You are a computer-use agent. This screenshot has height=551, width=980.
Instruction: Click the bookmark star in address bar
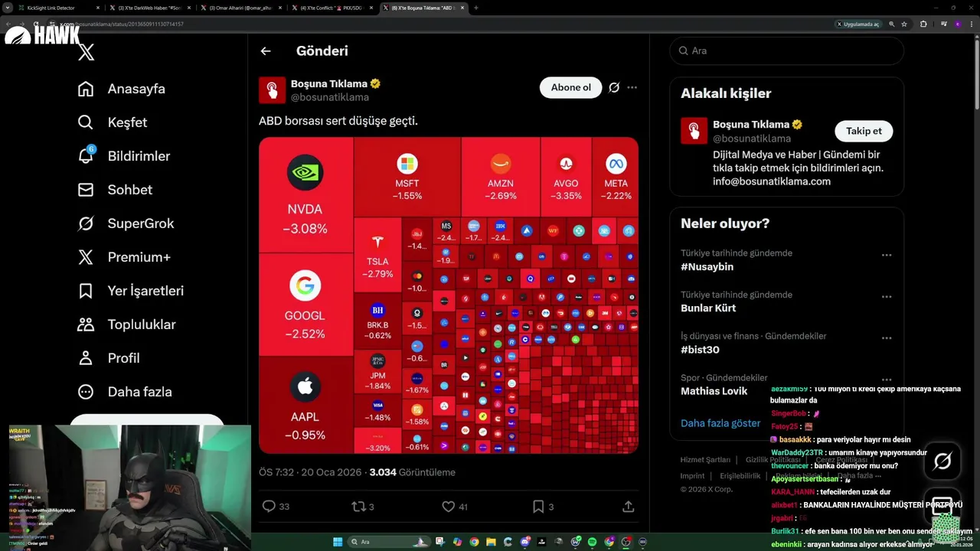click(x=904, y=24)
